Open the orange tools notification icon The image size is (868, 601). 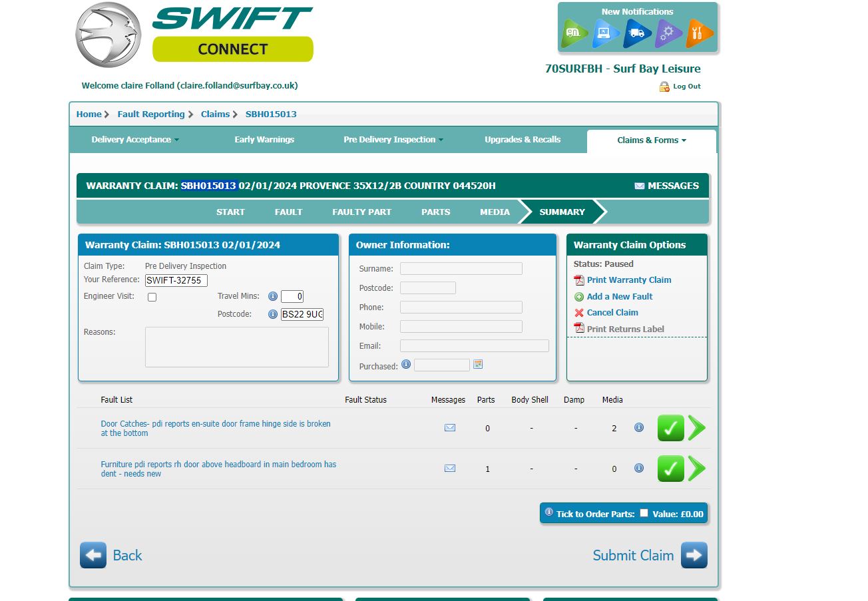(699, 33)
